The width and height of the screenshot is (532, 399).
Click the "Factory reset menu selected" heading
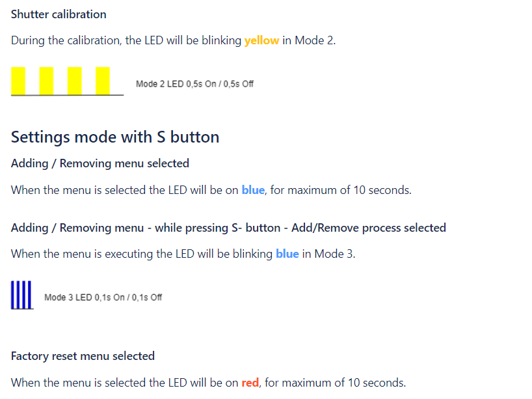click(x=83, y=356)
